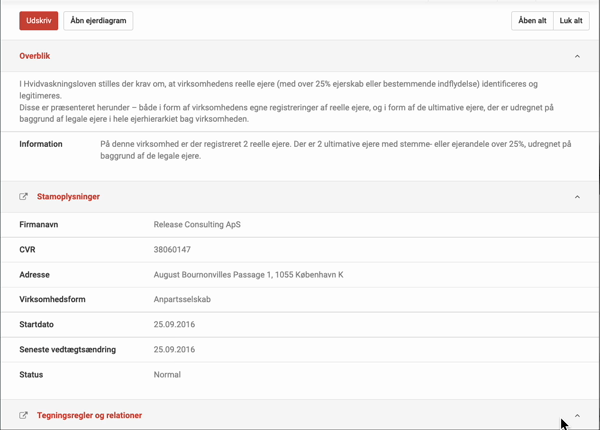The image size is (600, 430).
Task: Collapse the Stamoplysninger section chevron
Action: click(x=577, y=197)
